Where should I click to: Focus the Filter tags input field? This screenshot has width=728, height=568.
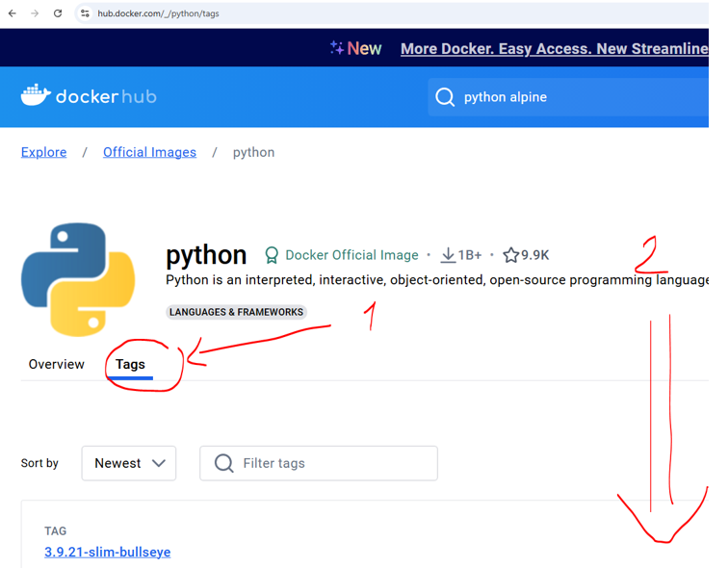(x=332, y=463)
